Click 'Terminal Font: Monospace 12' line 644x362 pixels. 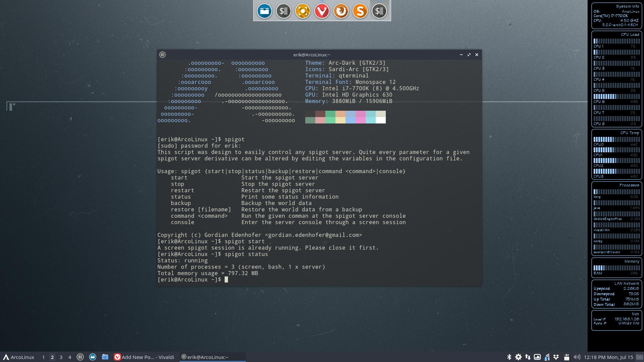350,82
